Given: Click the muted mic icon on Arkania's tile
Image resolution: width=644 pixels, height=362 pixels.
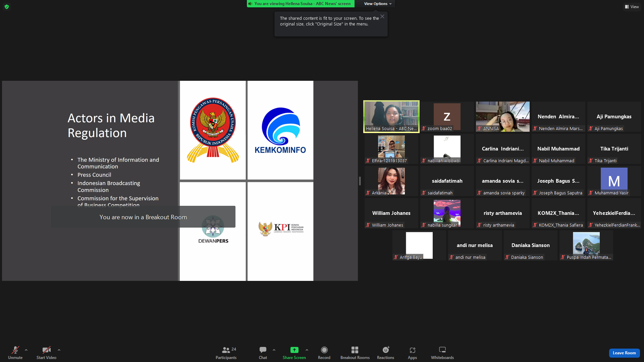Looking at the screenshot, I should pyautogui.click(x=368, y=193).
